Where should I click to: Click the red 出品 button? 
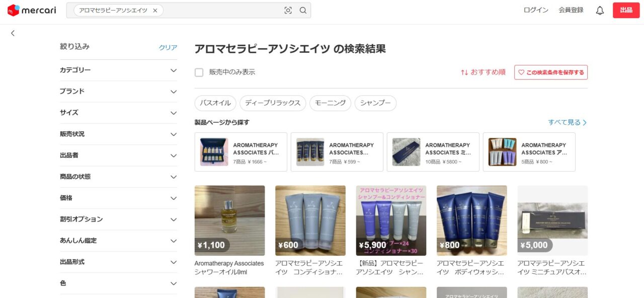tap(626, 10)
